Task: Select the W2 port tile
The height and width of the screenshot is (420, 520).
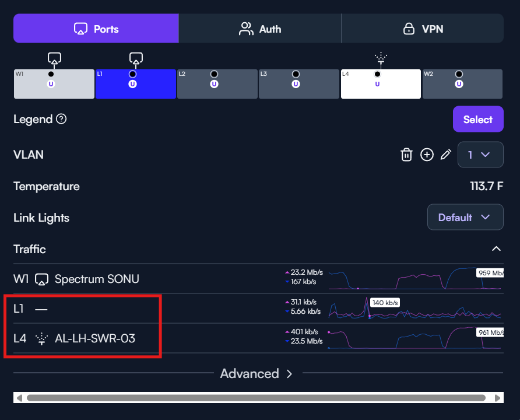Action: (x=462, y=84)
